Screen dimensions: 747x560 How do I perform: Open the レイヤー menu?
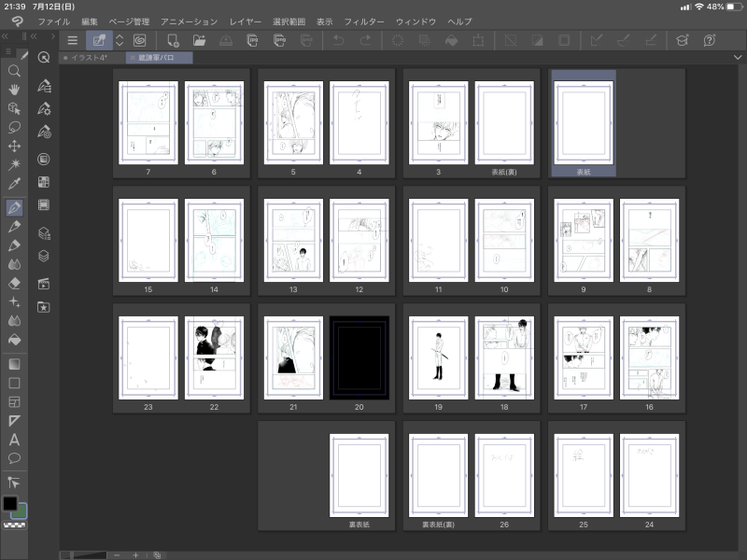(x=245, y=21)
